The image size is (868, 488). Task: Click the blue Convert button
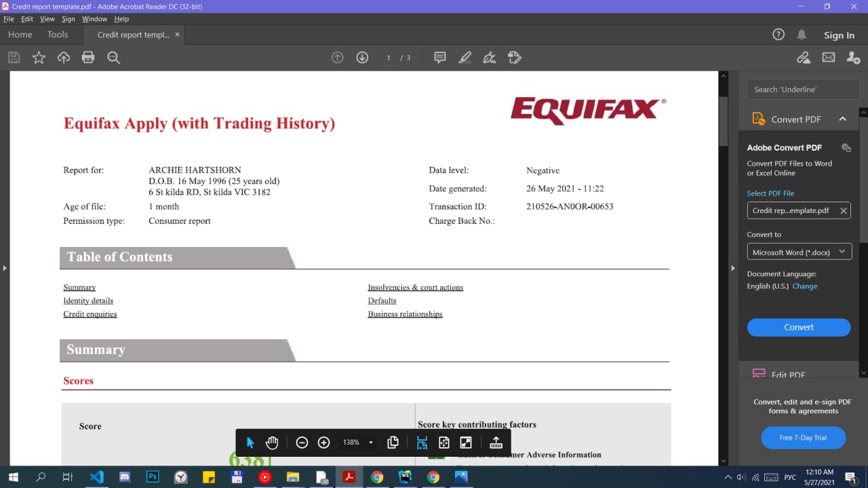coord(799,327)
